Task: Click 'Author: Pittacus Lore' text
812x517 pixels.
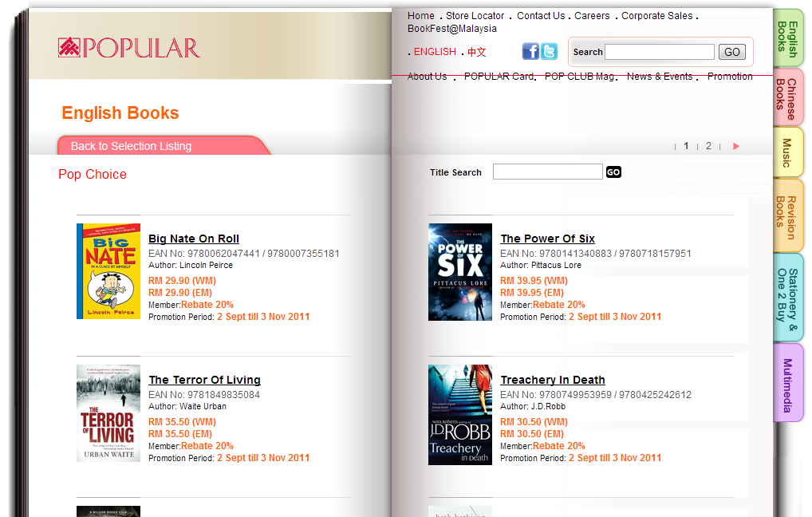Action: pyautogui.click(x=541, y=265)
